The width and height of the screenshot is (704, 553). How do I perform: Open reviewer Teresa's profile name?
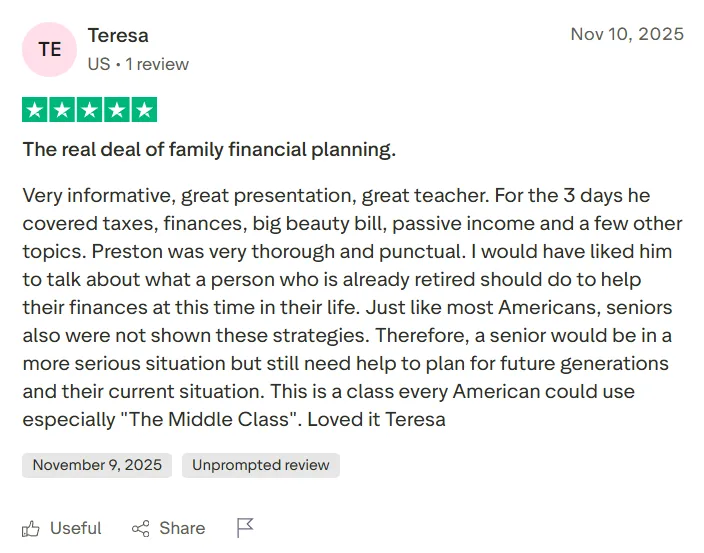point(118,35)
